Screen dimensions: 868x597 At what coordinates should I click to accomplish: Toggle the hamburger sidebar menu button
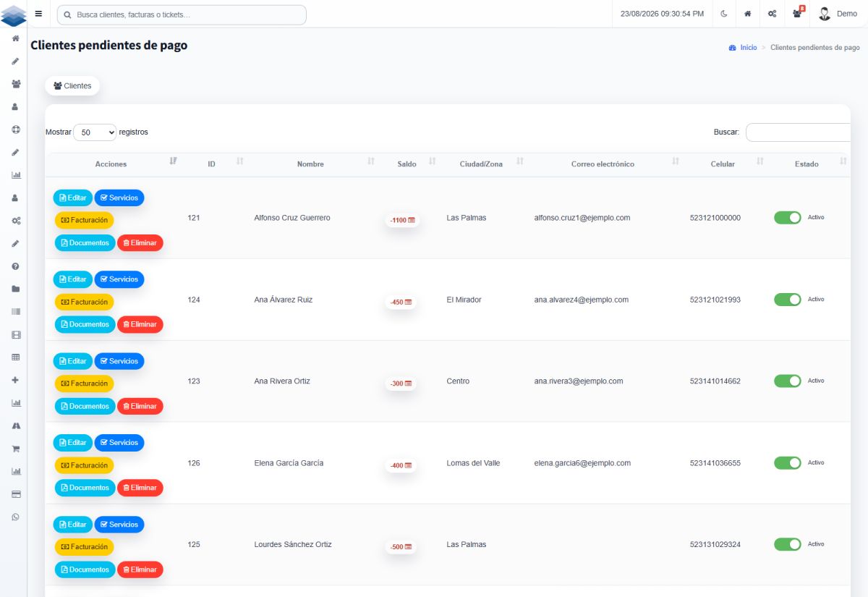[x=38, y=14]
